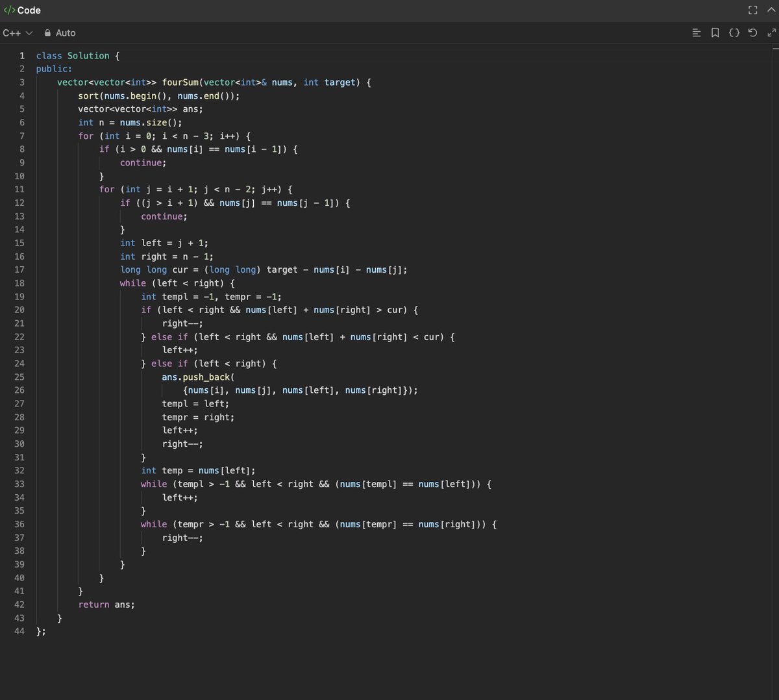
Task: Click the curly braces icon
Action: pos(734,32)
